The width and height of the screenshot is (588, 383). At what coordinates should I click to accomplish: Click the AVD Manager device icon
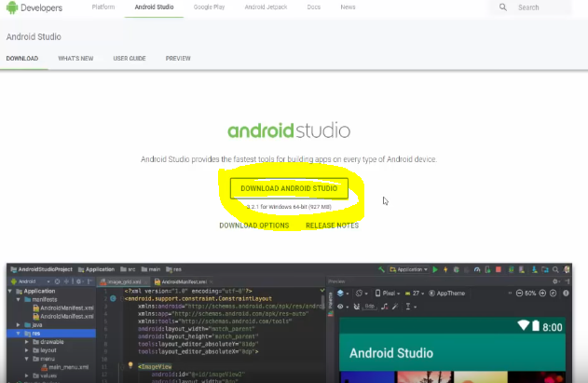(522, 269)
